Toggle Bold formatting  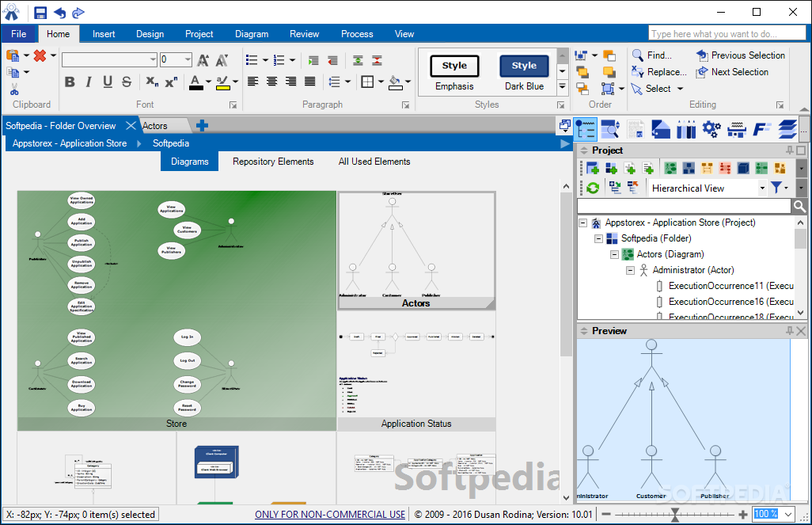(x=70, y=82)
